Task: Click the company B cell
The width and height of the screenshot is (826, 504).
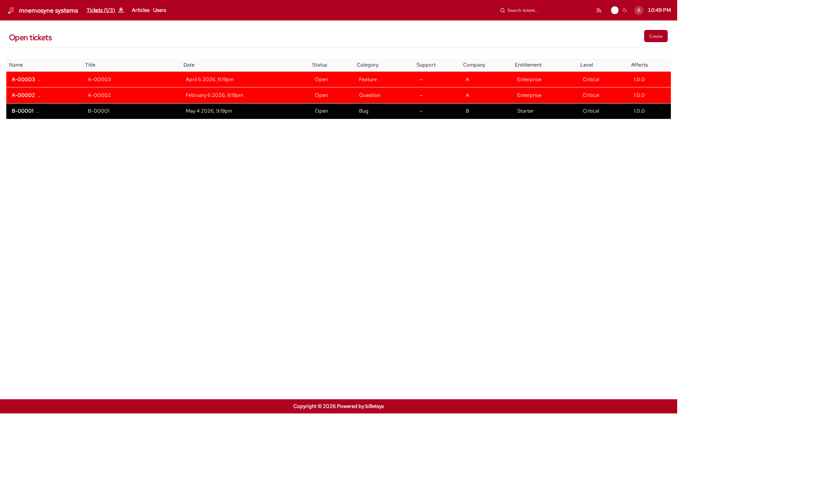Action: tap(467, 111)
